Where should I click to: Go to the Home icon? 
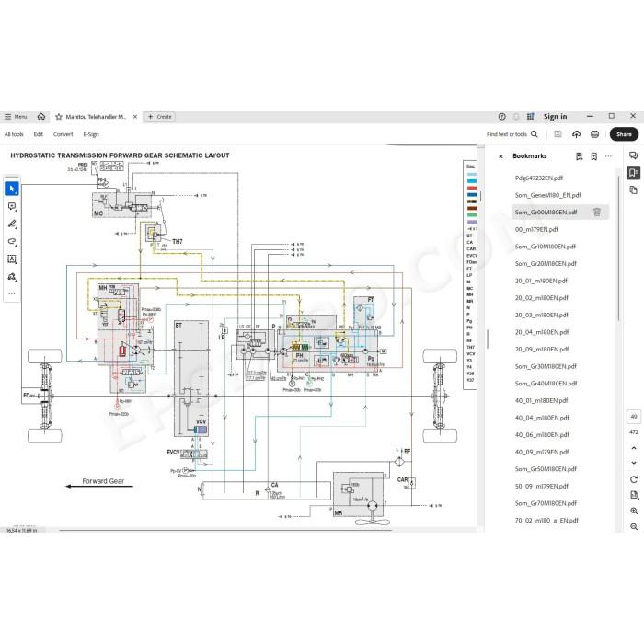pos(41,117)
